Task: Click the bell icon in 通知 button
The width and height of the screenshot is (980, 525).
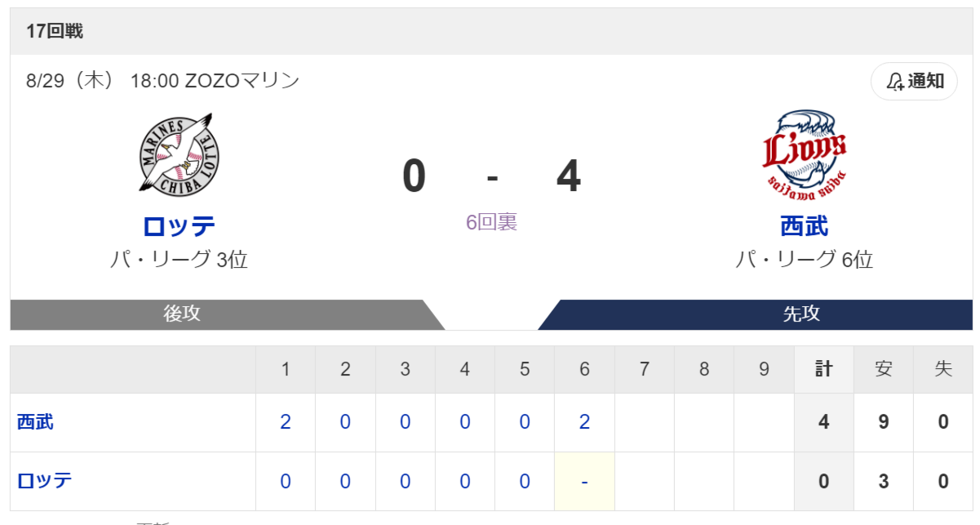Action: (x=895, y=81)
